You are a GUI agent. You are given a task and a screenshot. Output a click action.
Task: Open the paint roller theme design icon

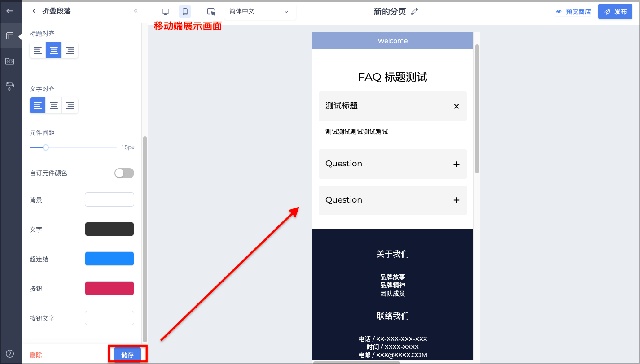10,86
